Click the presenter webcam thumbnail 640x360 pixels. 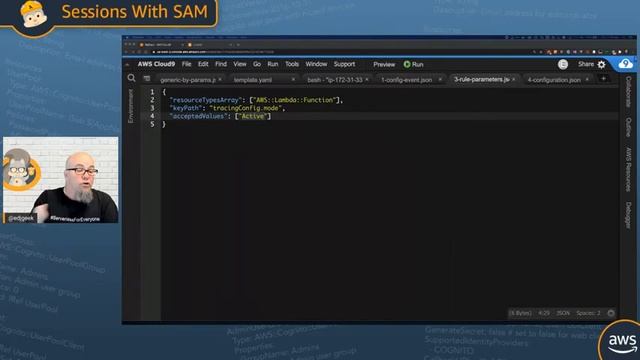coord(60,180)
